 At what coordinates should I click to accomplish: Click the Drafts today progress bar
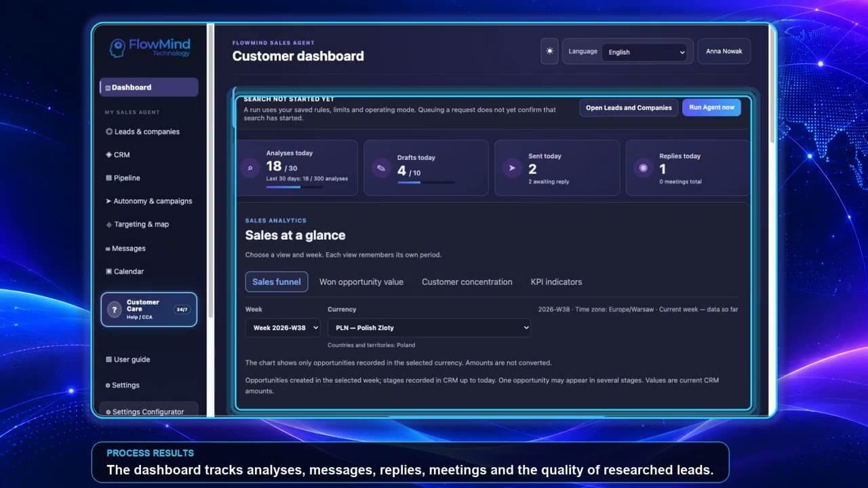coord(426,182)
